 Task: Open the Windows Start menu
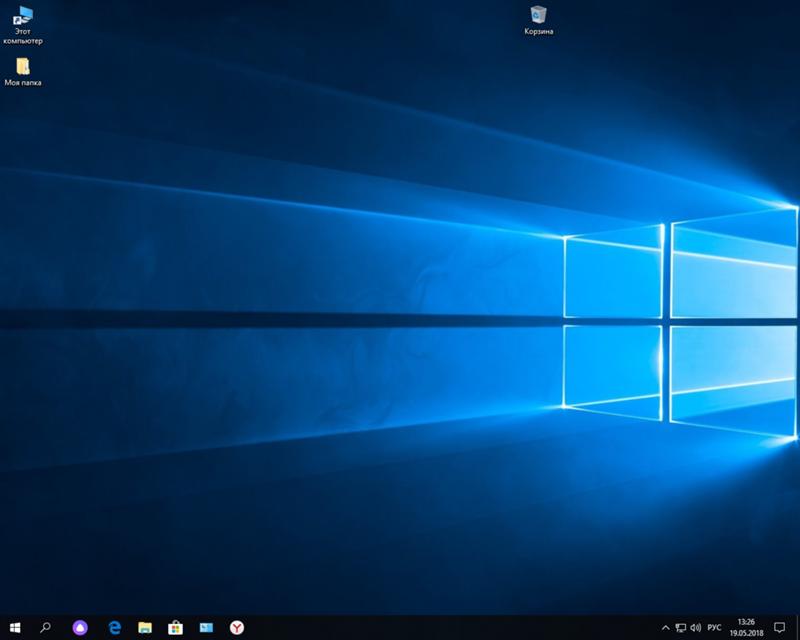(x=15, y=628)
